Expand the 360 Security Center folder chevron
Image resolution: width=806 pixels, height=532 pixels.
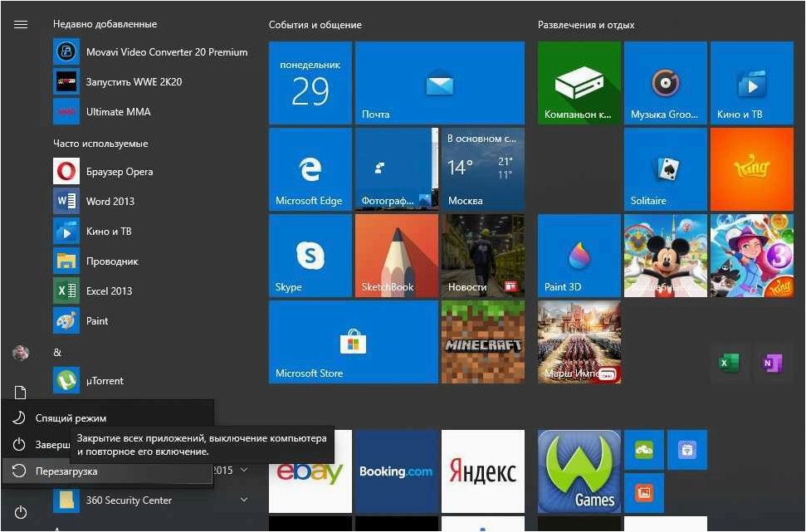[x=244, y=500]
